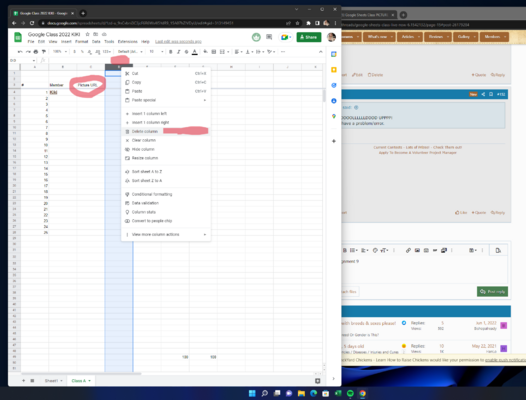The width and height of the screenshot is (526, 400).
Task: Click the Name box cell reference field
Action: (22, 60)
